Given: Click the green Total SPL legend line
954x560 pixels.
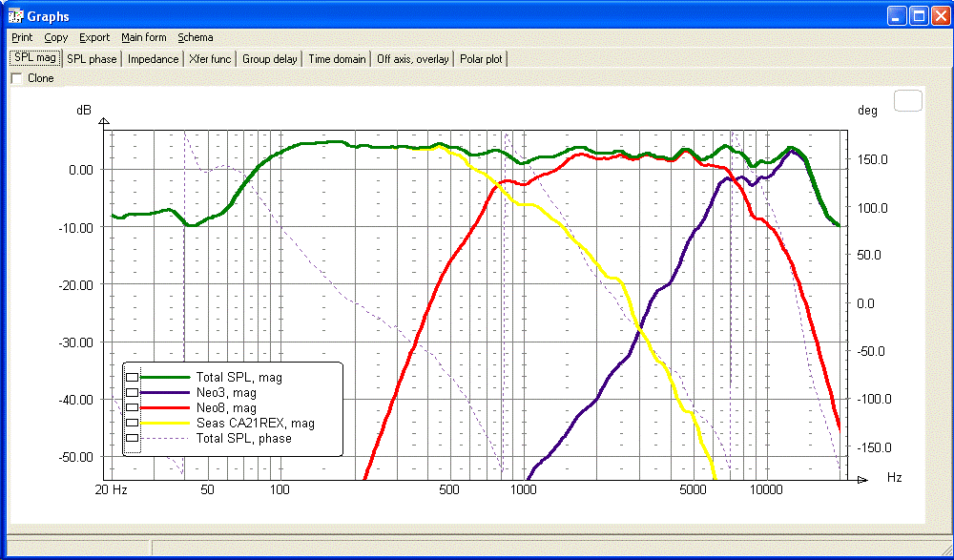Looking at the screenshot, I should [x=165, y=378].
